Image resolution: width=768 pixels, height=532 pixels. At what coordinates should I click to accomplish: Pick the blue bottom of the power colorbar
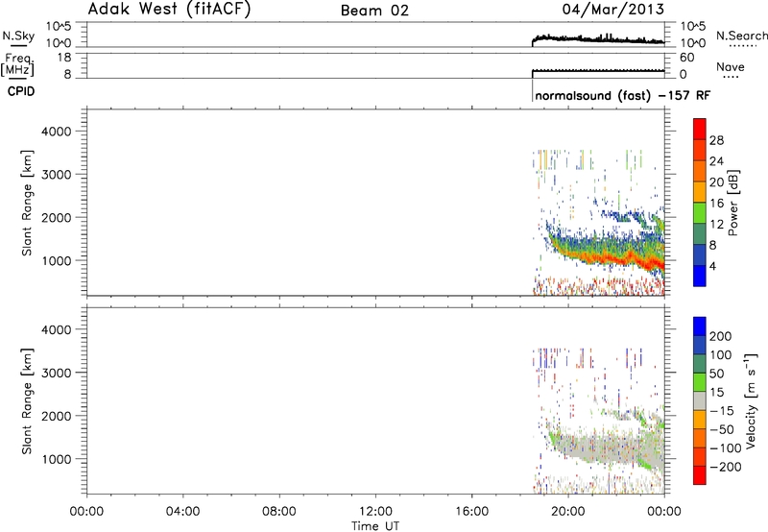[x=700, y=276]
